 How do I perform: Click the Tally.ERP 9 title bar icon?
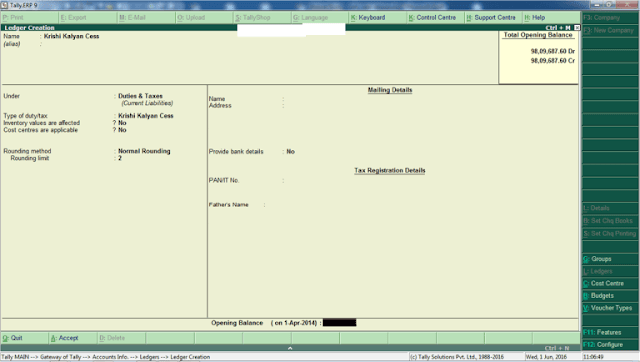click(4, 5)
